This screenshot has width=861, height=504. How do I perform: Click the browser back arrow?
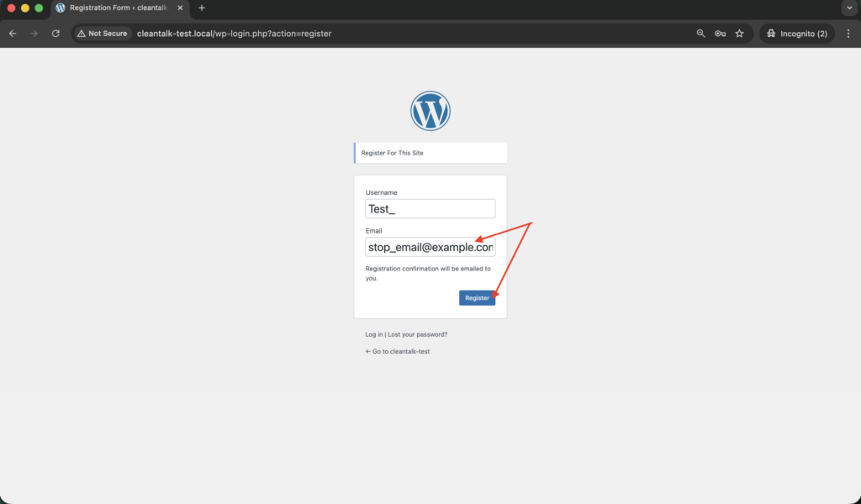(12, 34)
